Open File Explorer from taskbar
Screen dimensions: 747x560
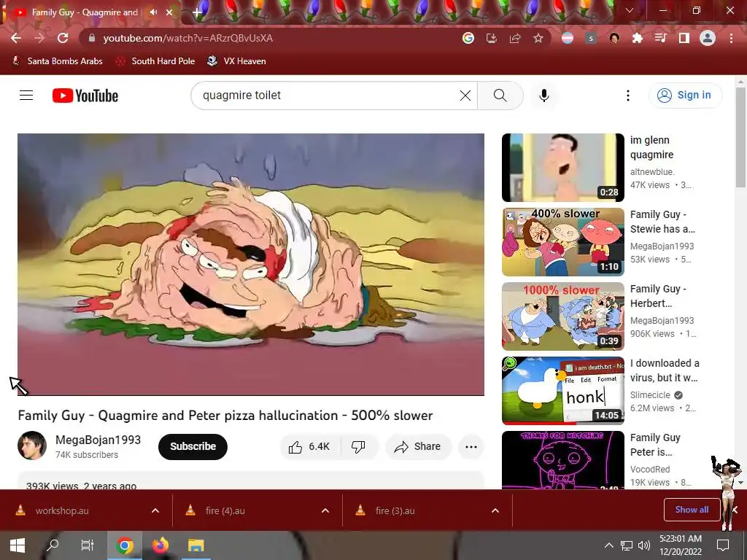[x=196, y=545]
